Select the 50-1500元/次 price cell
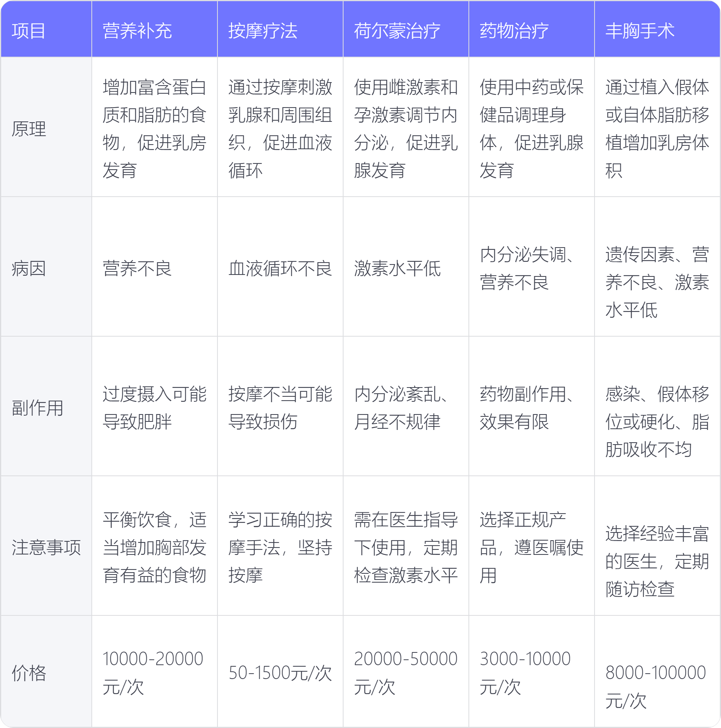721x728 pixels. 280,673
